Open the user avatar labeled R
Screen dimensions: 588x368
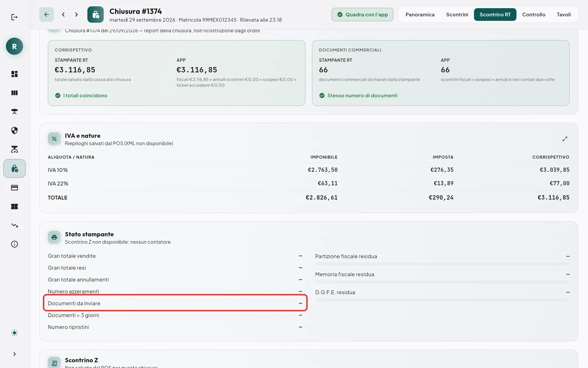pos(14,46)
